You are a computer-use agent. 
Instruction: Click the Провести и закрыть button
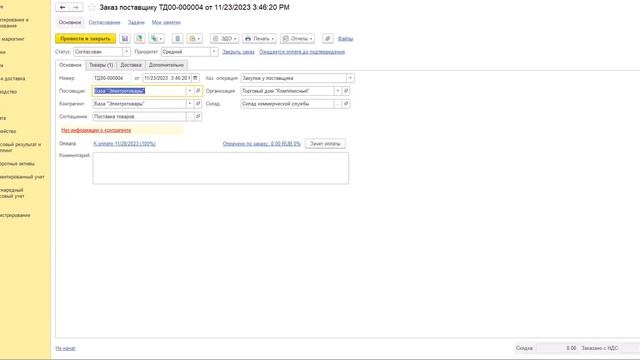[85, 38]
